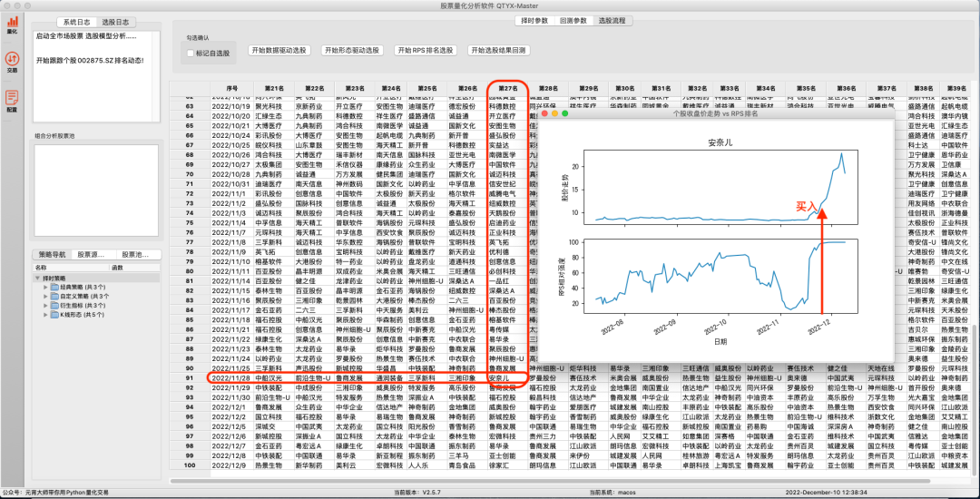
Task: Click the 第27名 column header
Action: [507, 89]
